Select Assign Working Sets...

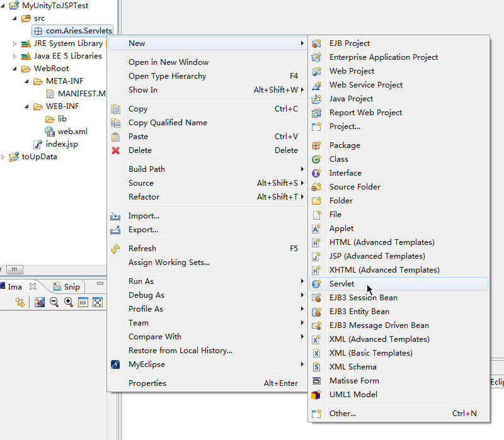(x=208, y=262)
